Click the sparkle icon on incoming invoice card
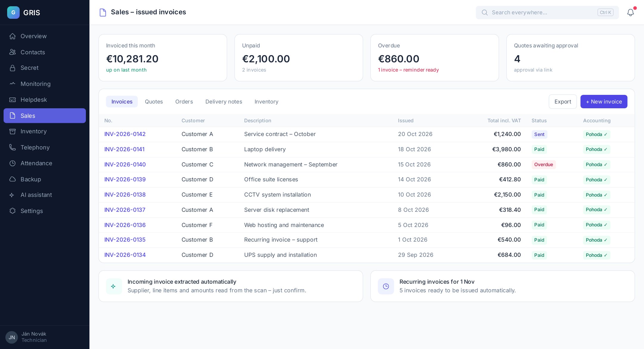 click(x=114, y=286)
